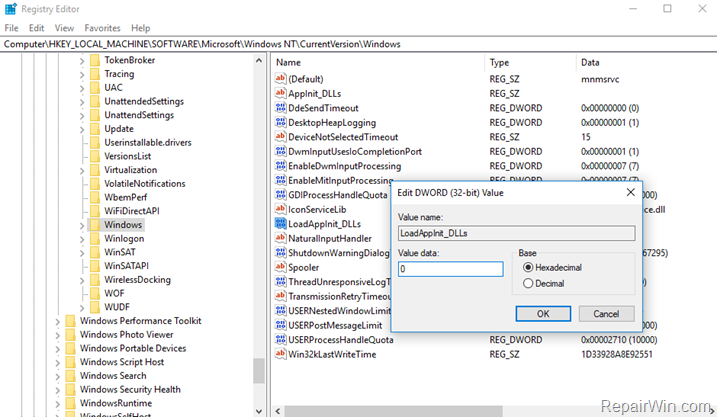This screenshot has height=417, width=717.
Task: Expand the WUDF key
Action: pos(82,307)
